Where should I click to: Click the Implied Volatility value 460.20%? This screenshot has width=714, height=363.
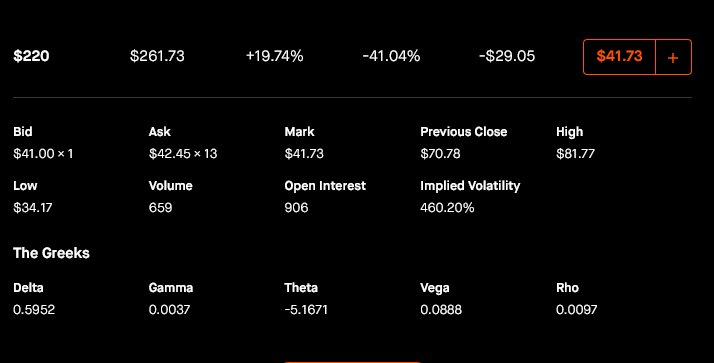pos(447,208)
